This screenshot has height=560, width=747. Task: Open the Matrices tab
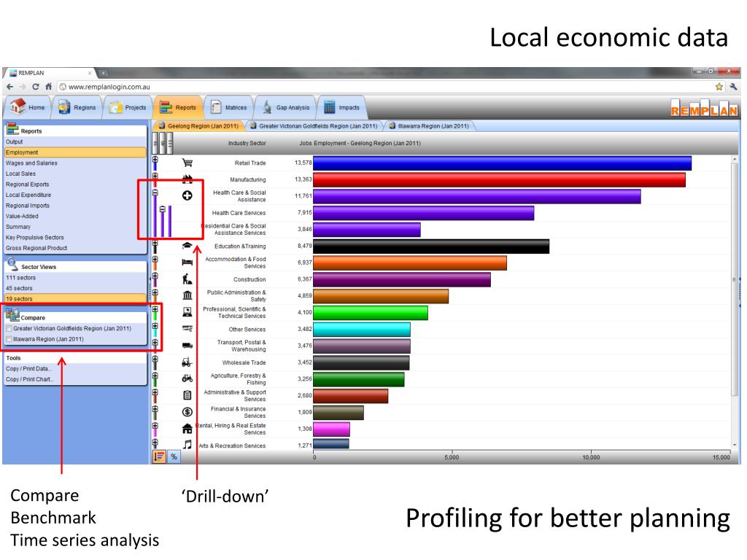point(228,108)
